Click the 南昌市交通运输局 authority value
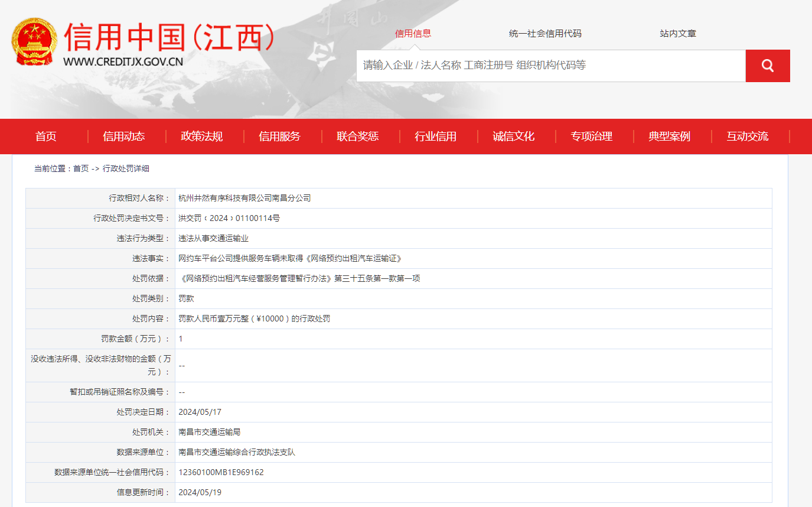Screen dimensions: 812x507 (x=210, y=432)
